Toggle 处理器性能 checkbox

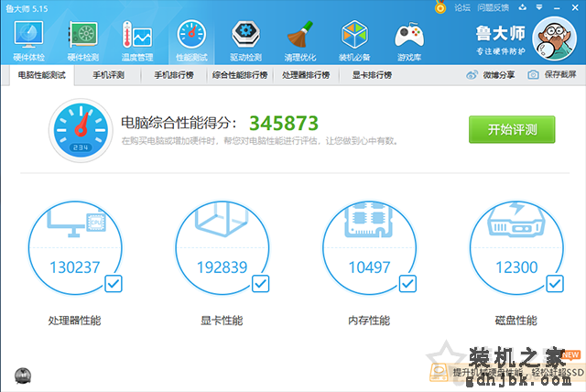(x=114, y=284)
